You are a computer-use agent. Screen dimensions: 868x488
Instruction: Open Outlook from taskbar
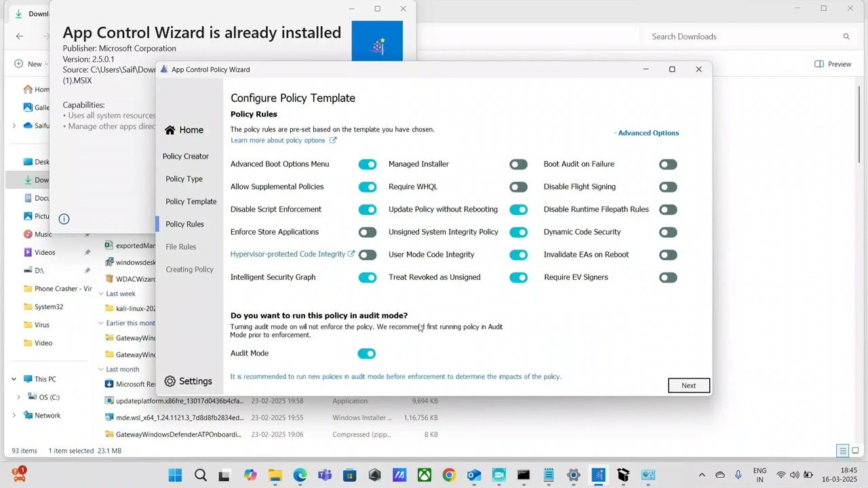tap(474, 475)
